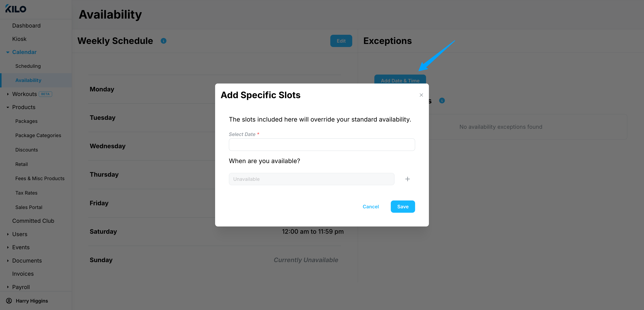Click Weekly Schedule info icon

tap(163, 41)
